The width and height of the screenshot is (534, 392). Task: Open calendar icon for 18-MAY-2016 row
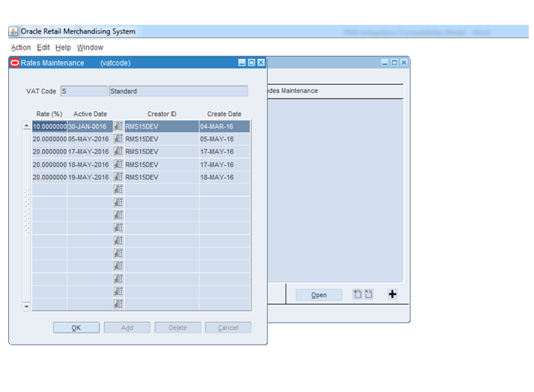118,164
